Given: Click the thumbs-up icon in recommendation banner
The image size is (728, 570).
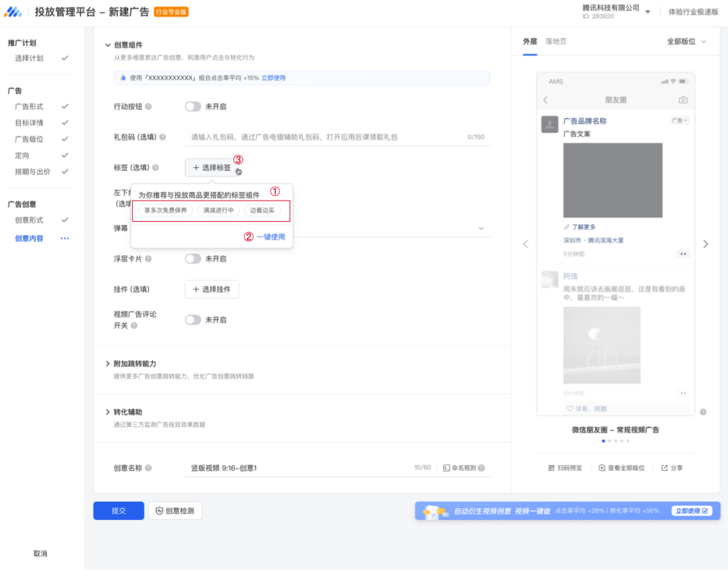Looking at the screenshot, I should coord(123,78).
